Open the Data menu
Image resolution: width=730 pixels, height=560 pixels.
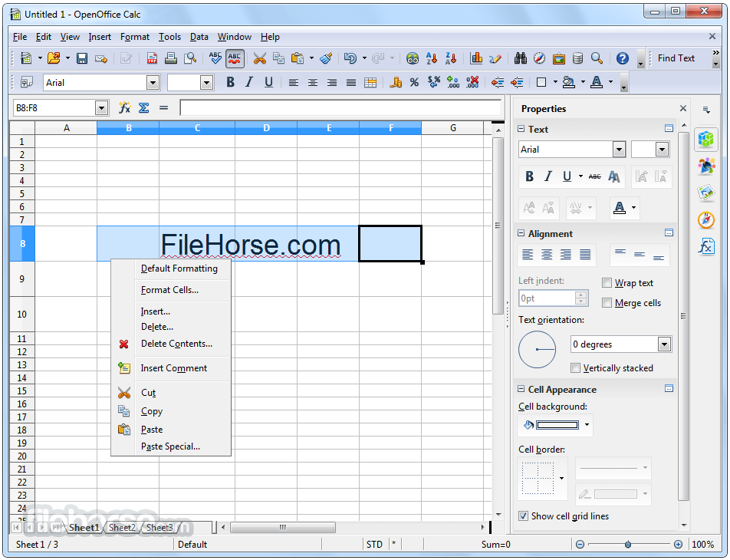coord(199,37)
